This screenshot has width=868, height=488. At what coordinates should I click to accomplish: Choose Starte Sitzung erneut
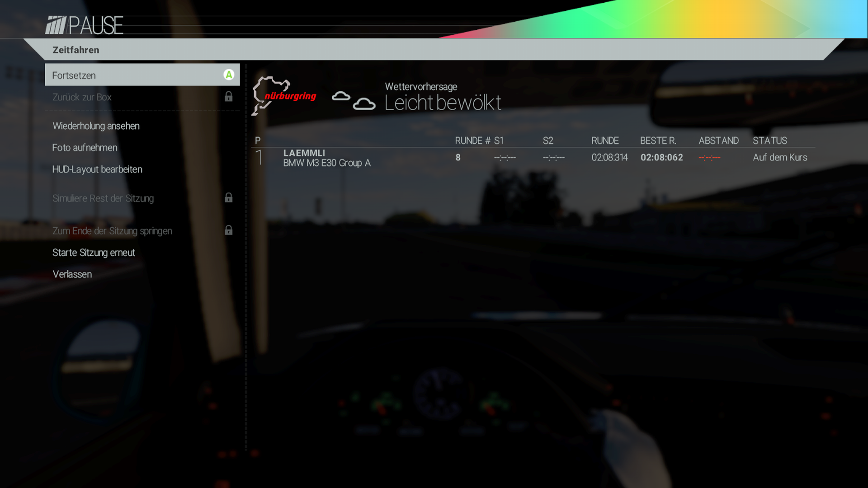pyautogui.click(x=94, y=253)
